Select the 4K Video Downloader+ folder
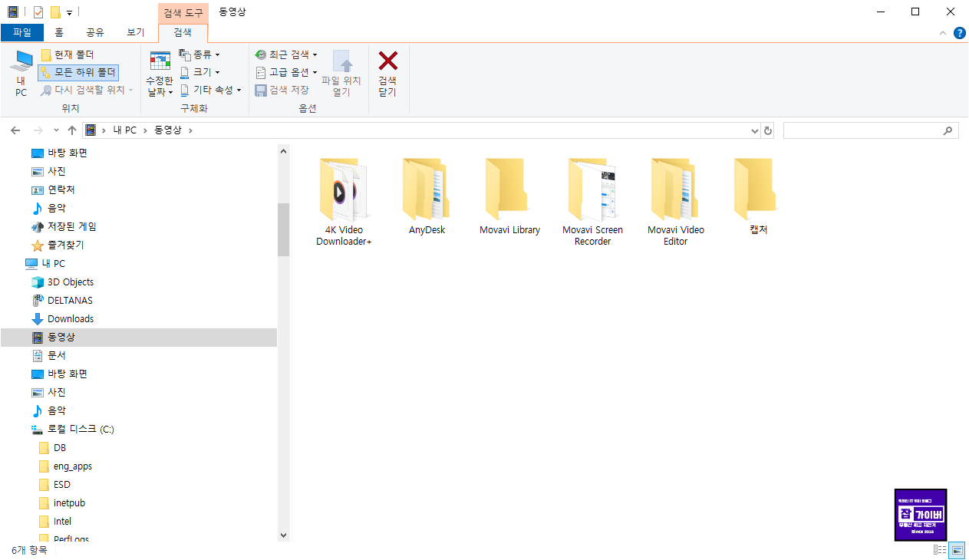 click(x=344, y=202)
